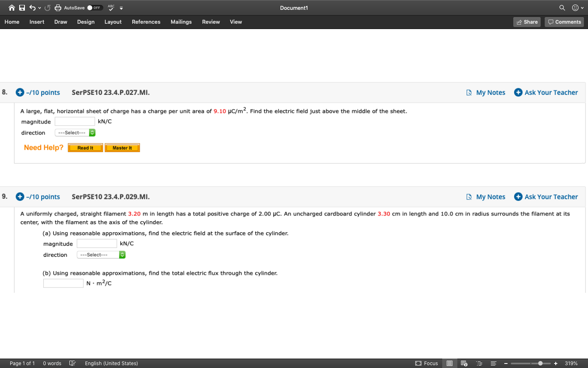This screenshot has height=368, width=588.
Task: Click the electric flux answer field
Action: click(63, 283)
